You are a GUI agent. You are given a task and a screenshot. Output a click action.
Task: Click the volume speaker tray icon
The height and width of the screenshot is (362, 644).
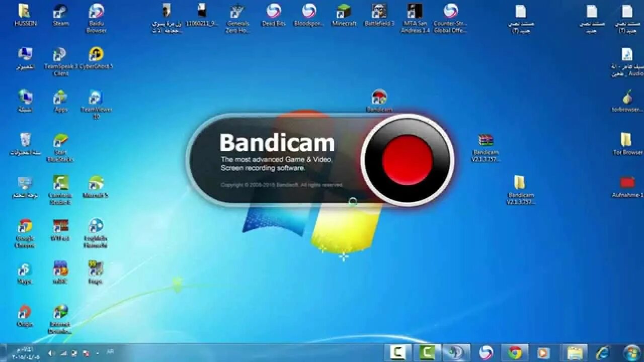[x=52, y=353]
